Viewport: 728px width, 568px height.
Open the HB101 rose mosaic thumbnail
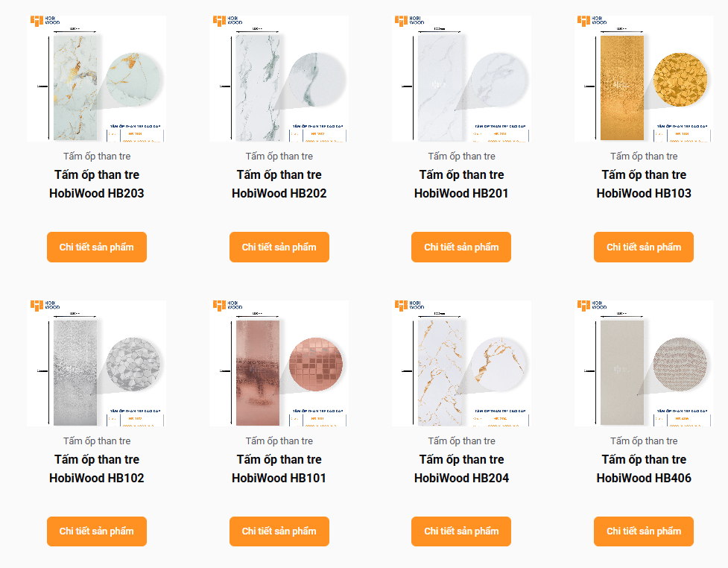click(279, 363)
